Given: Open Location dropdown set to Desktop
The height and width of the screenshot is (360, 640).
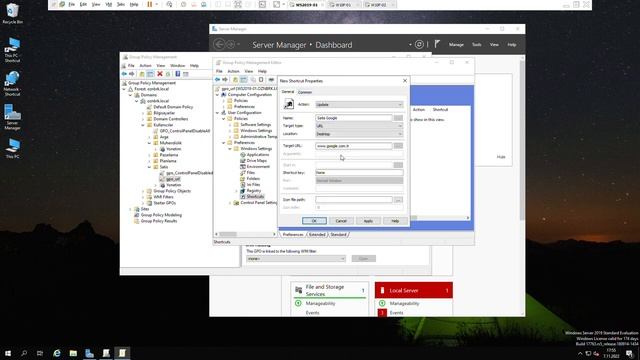Looking at the screenshot, I should click(x=359, y=134).
